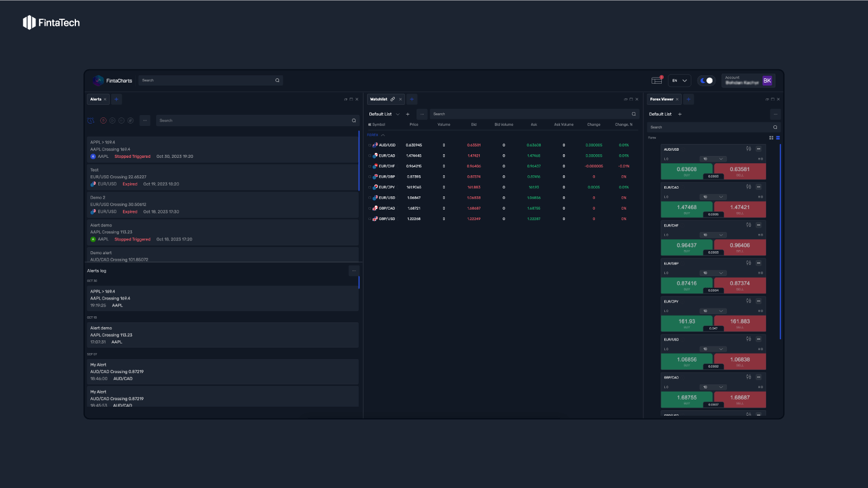Tick the checkbox for the GBP/USD watchlist row
Image resolution: width=868 pixels, height=488 pixels.
(x=370, y=219)
